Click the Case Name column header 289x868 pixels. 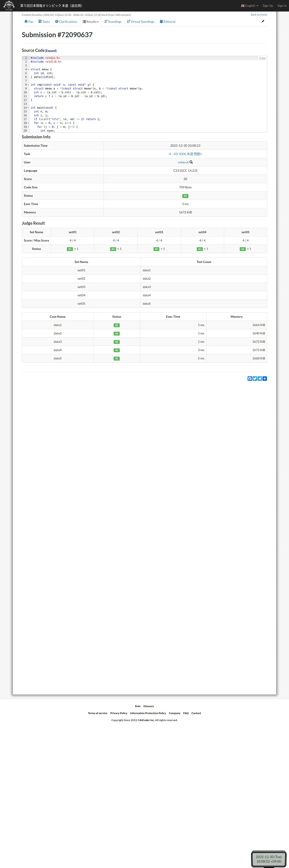click(58, 317)
